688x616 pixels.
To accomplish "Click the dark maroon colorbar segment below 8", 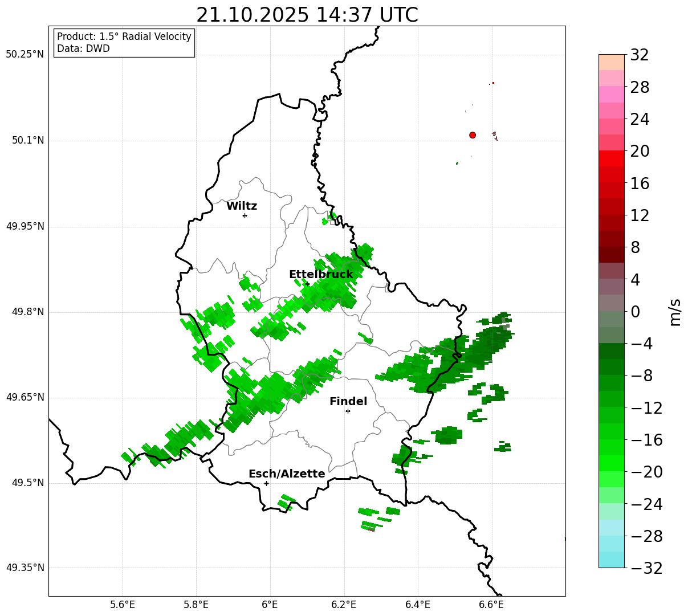I will [612, 255].
